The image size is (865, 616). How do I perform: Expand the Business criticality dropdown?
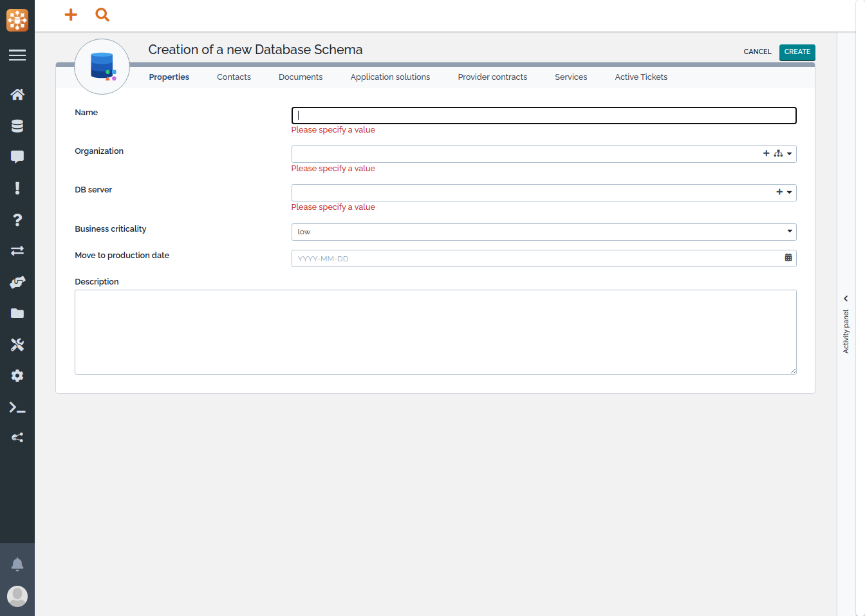click(x=789, y=232)
